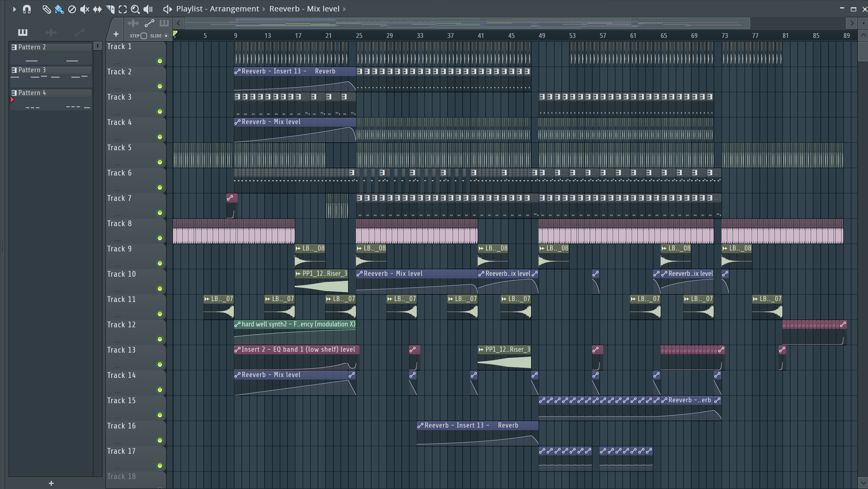The image size is (868, 489).
Task: Open clip menu of Insert 2 EQ band clip
Action: [237, 349]
